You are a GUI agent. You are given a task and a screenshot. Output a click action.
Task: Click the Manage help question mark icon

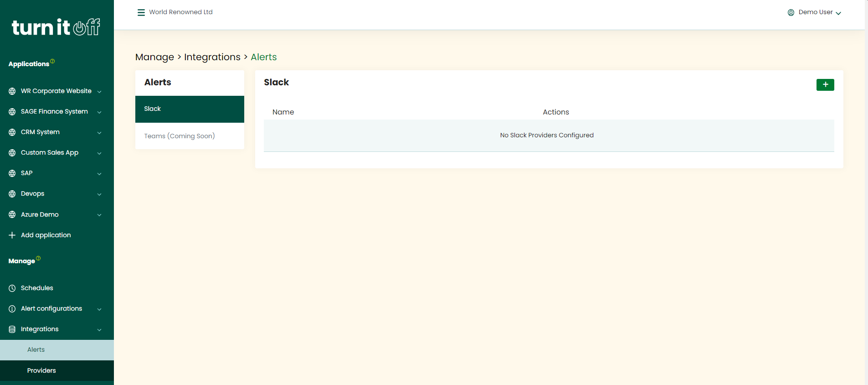tap(38, 258)
